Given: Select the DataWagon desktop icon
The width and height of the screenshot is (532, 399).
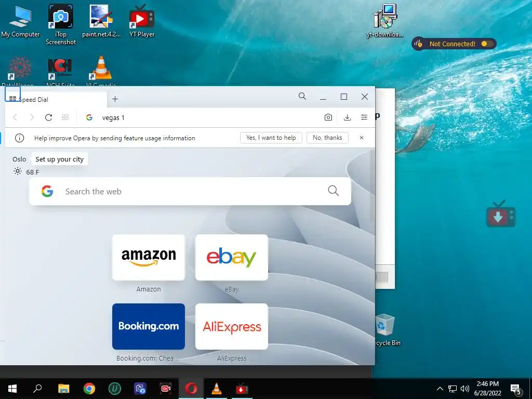Looking at the screenshot, I should pos(19,71).
